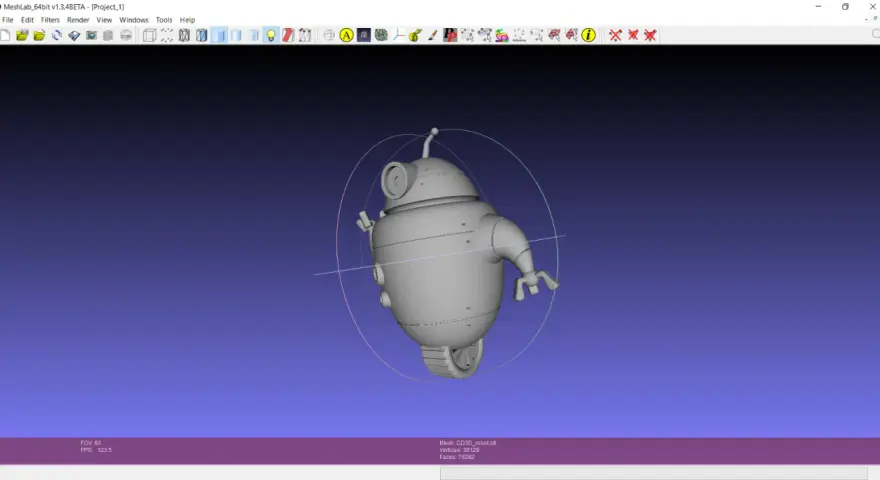Take a snapshot with camera icon
880x480 pixels.
[x=91, y=35]
